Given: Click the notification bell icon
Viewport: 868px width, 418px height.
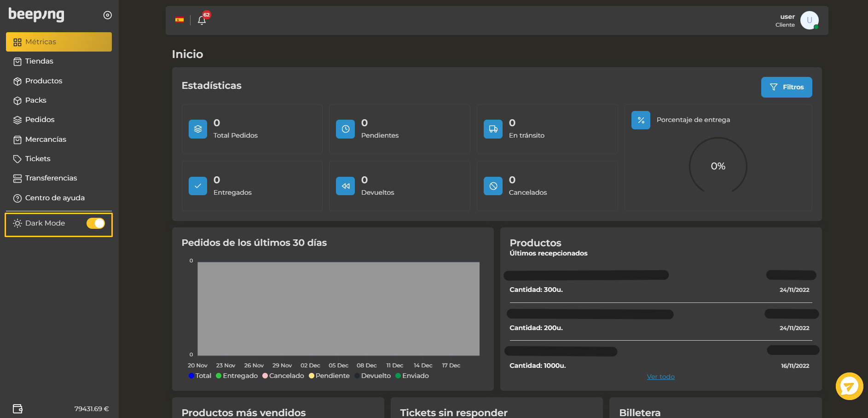Looking at the screenshot, I should pyautogui.click(x=202, y=20).
